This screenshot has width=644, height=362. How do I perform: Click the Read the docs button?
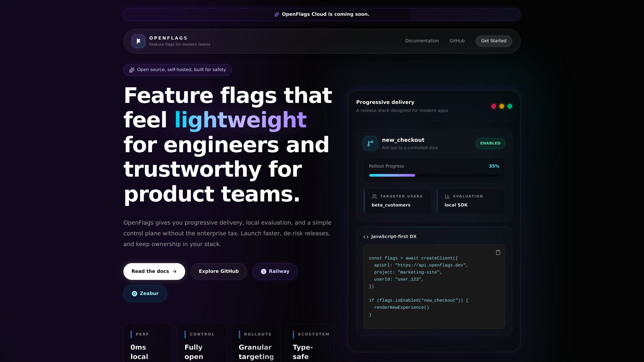(x=154, y=271)
